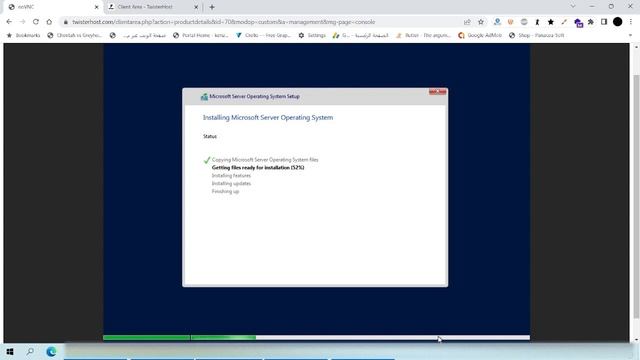Open the Shop - Panacea Soft bookmark
640x360 pixels.
coord(536,36)
